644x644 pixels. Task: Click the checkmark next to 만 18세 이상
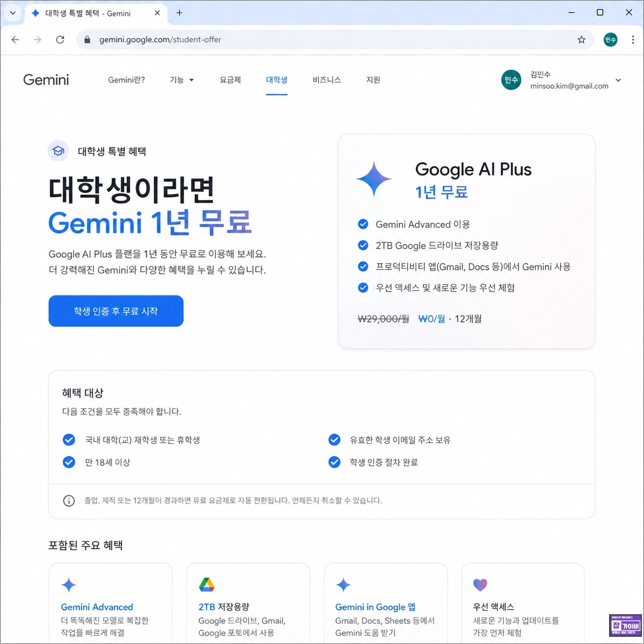click(69, 462)
